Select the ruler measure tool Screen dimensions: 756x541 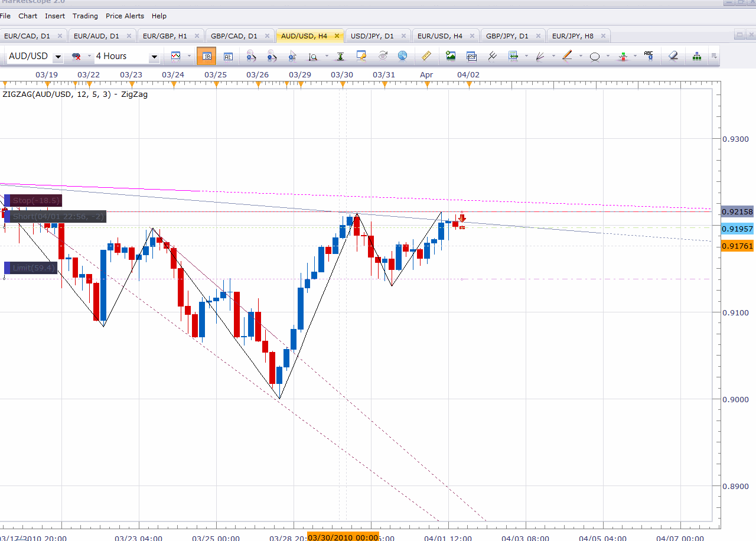pyautogui.click(x=426, y=56)
